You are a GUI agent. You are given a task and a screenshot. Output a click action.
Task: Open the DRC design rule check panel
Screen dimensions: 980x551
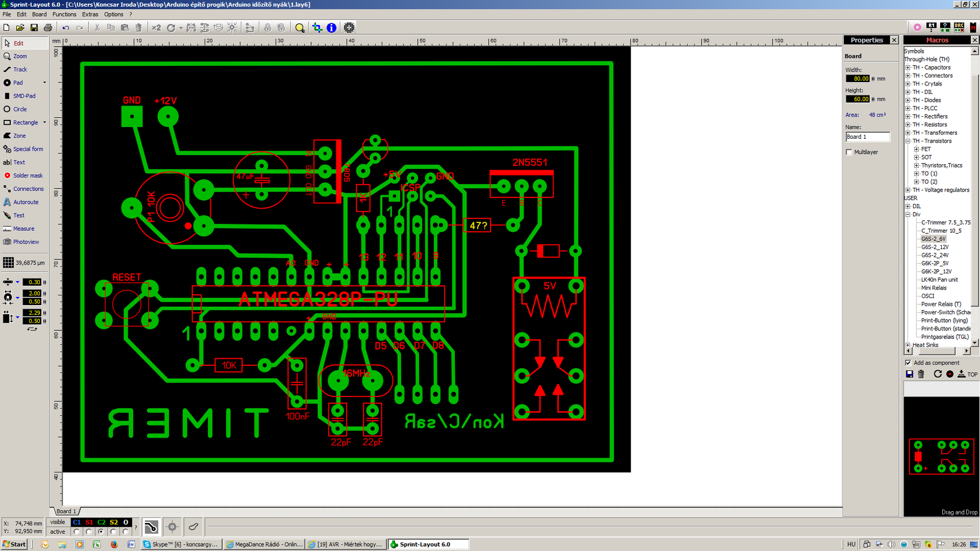tap(959, 27)
